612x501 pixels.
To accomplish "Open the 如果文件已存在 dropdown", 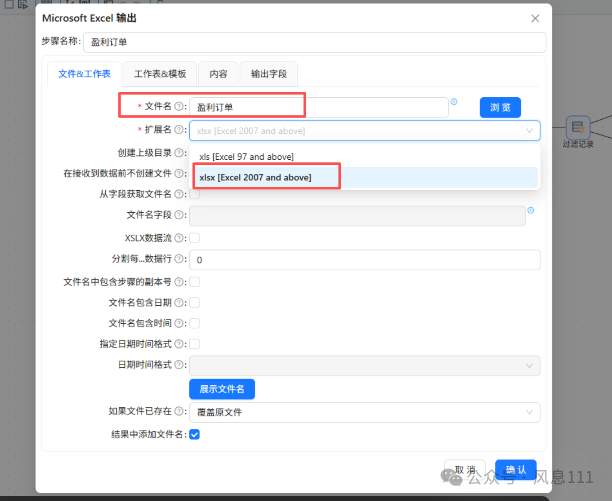I will pyautogui.click(x=365, y=412).
